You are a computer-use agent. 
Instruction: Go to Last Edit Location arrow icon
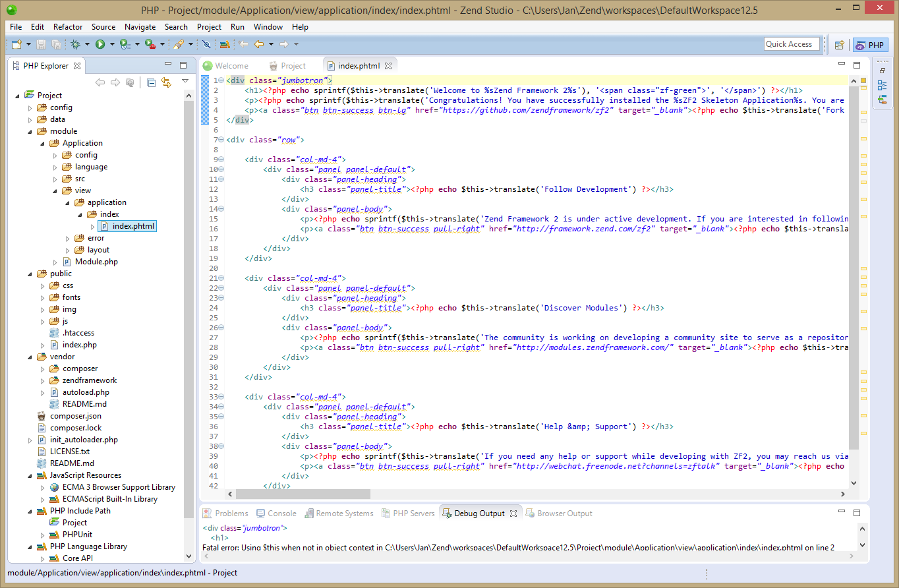244,44
